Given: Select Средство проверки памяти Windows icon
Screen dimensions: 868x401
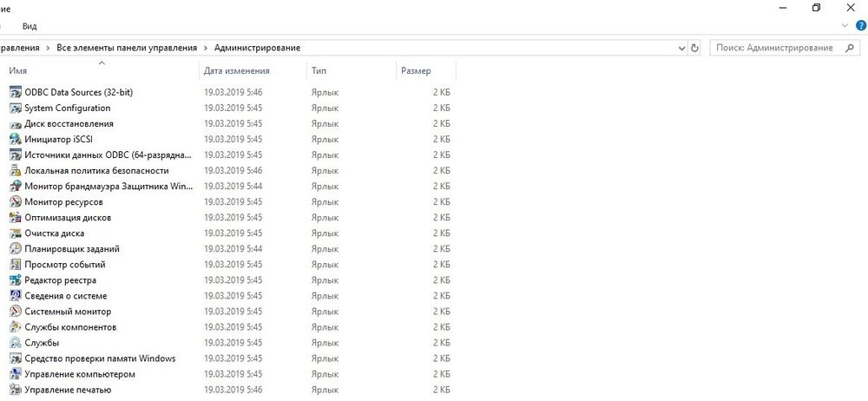Looking at the screenshot, I should point(16,358).
